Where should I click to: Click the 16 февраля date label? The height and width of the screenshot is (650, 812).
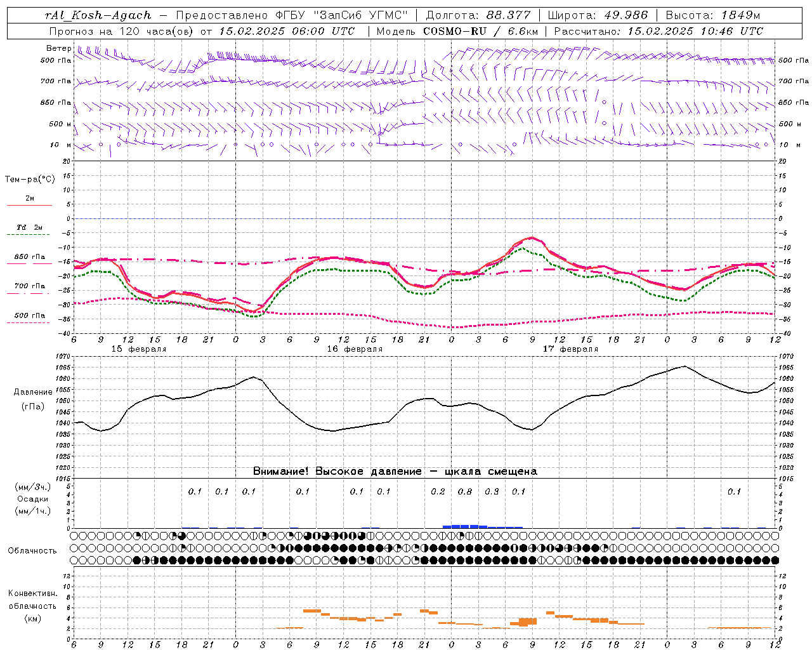[x=355, y=349]
